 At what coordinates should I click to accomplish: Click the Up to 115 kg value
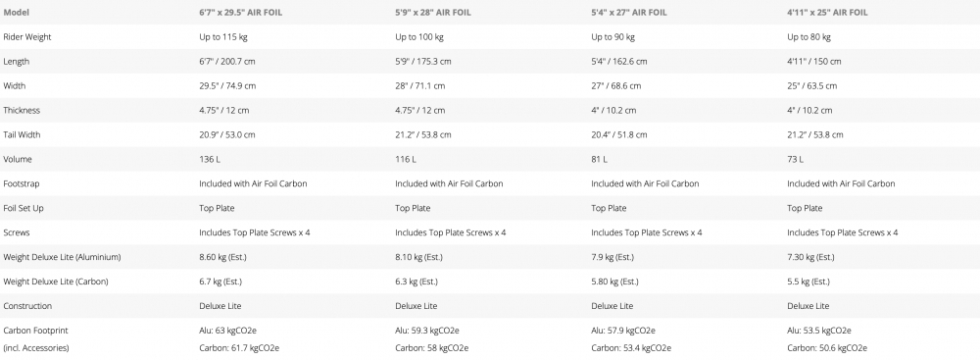[x=223, y=37]
